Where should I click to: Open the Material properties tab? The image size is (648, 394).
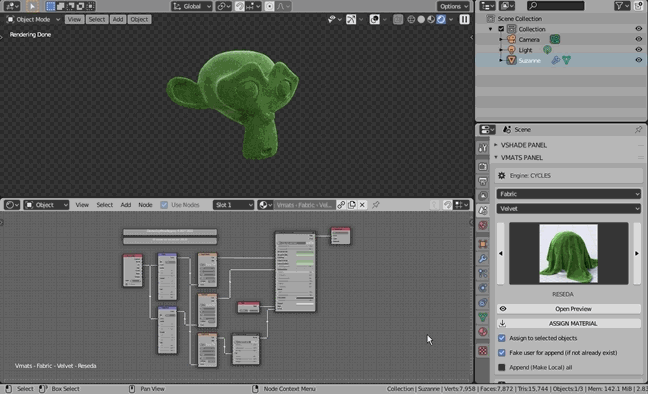pos(483,332)
